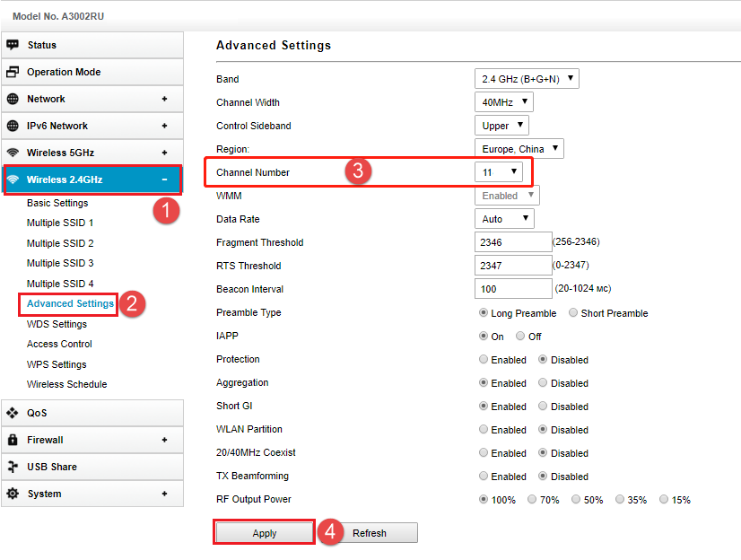Click the Wireless 5GHz wifi icon
Screen dimensions: 741x560
click(13, 153)
